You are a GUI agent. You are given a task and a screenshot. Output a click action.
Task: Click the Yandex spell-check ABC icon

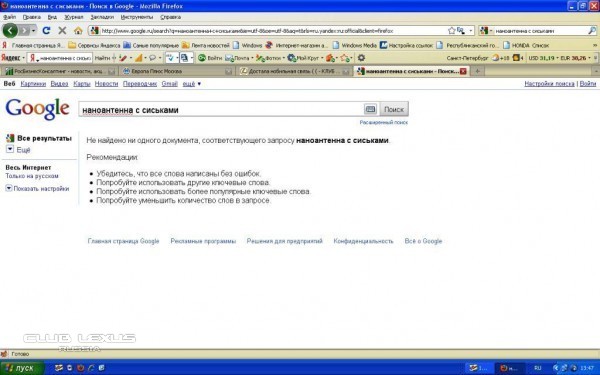pos(170,58)
